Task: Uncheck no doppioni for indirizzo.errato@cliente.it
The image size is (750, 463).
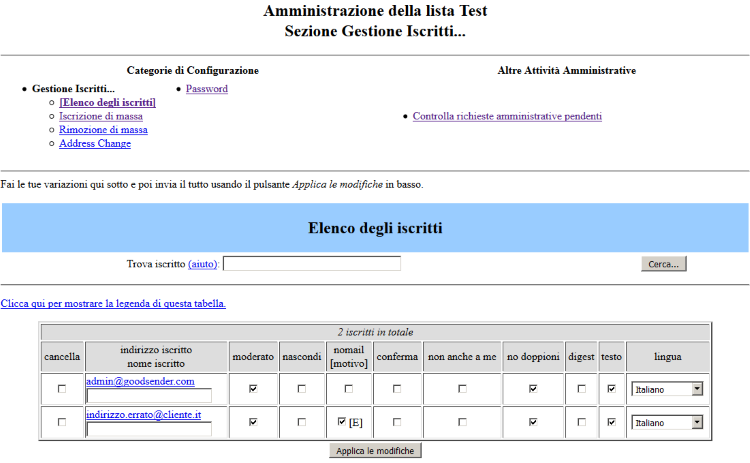Action: click(x=533, y=422)
